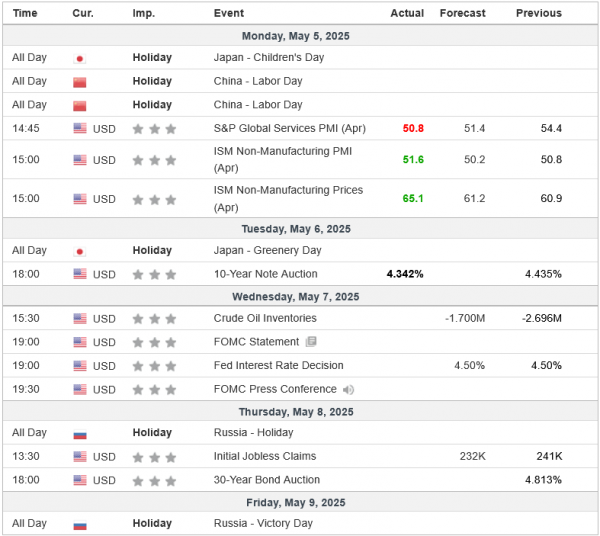Click importance stars for Fed Interest Rate Decision
Viewport: 600px width, 536px height.
(x=154, y=366)
